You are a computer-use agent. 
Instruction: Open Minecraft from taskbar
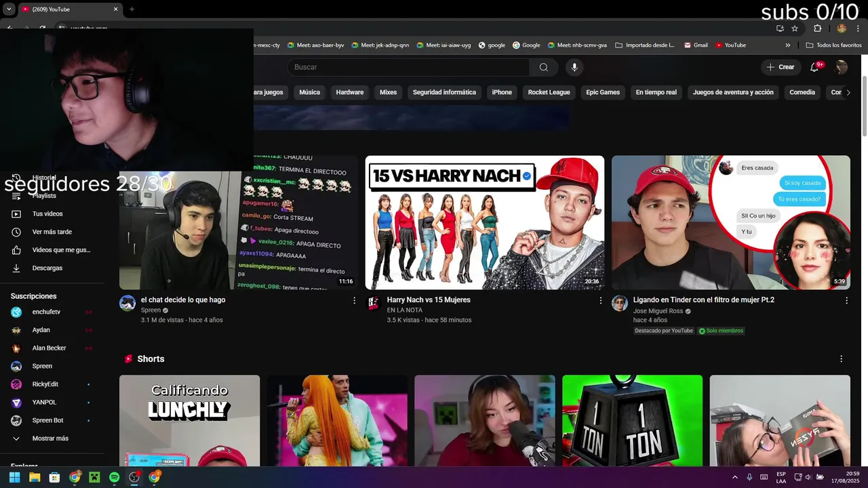(x=94, y=477)
